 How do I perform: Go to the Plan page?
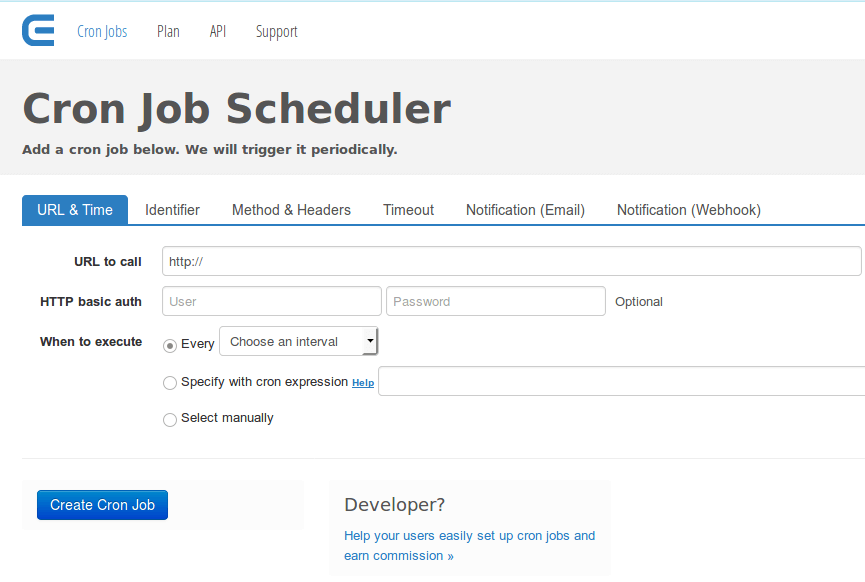click(x=168, y=31)
